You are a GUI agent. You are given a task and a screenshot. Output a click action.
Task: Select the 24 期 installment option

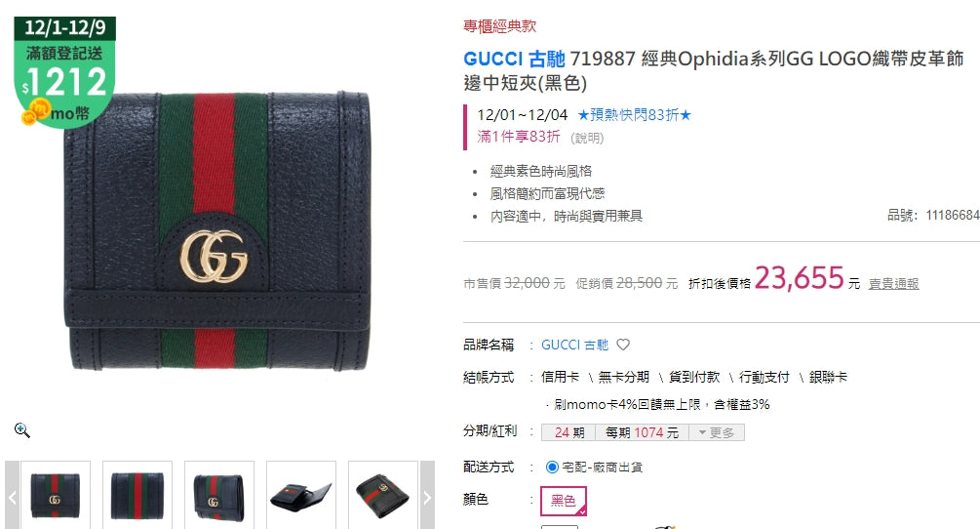click(568, 432)
